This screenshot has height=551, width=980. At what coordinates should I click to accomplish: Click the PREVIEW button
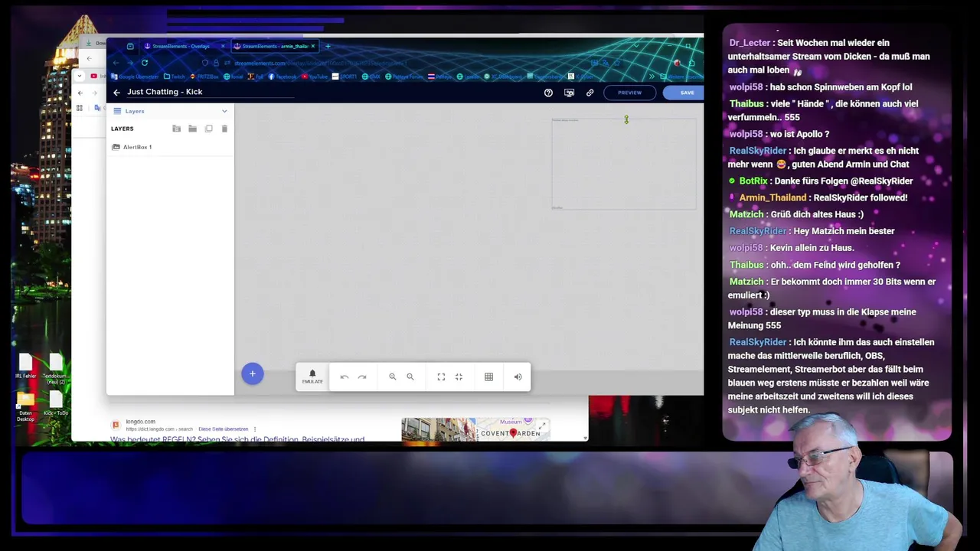tap(630, 93)
